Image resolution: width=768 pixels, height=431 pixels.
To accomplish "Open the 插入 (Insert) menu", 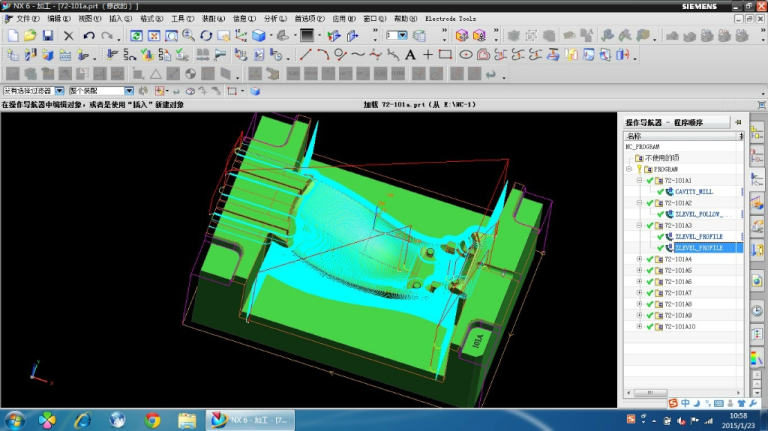I will pos(120,19).
